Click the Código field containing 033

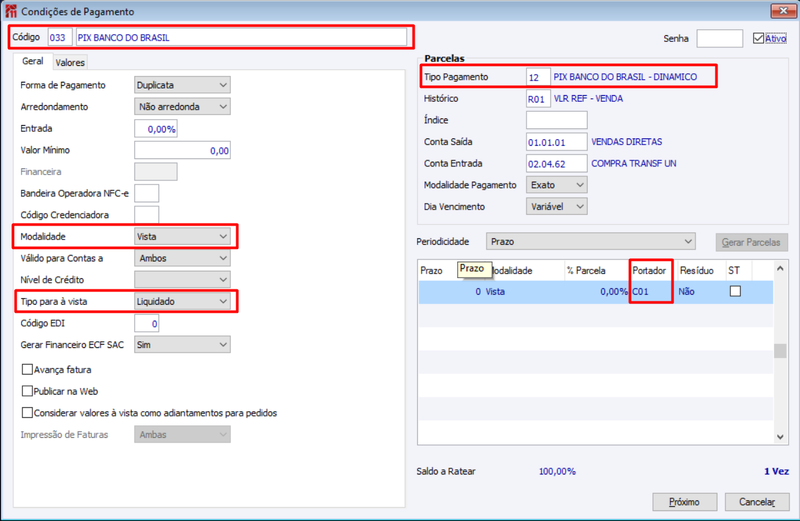(x=60, y=38)
